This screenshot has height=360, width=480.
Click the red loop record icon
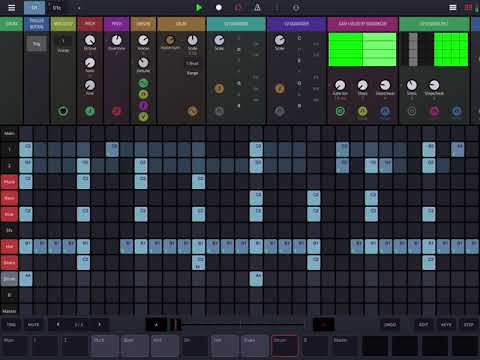point(238,7)
